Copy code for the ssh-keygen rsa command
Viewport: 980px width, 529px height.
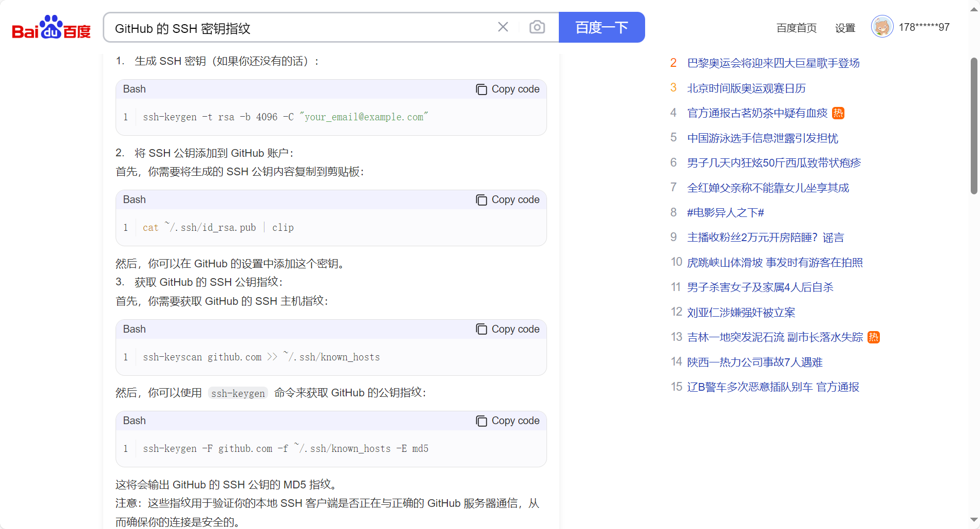[507, 89]
